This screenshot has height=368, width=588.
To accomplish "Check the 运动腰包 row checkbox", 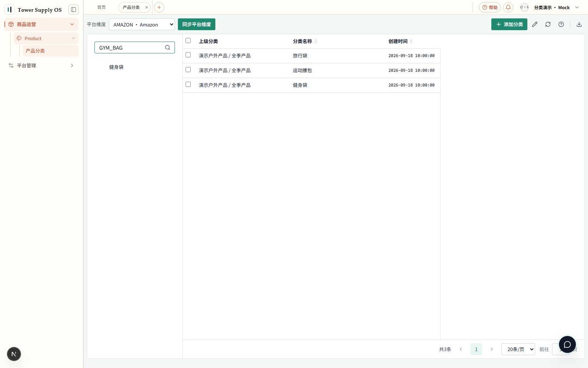I will tap(188, 70).
